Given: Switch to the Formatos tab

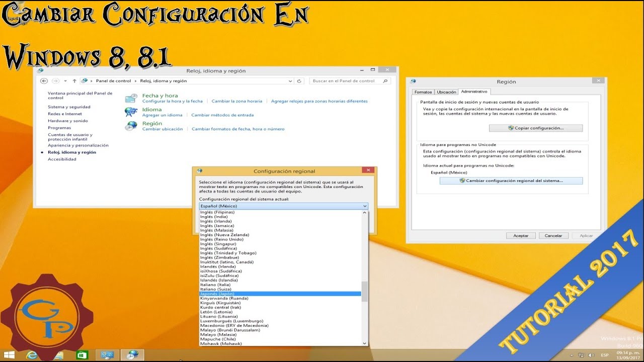Looking at the screenshot, I should click(x=423, y=92).
